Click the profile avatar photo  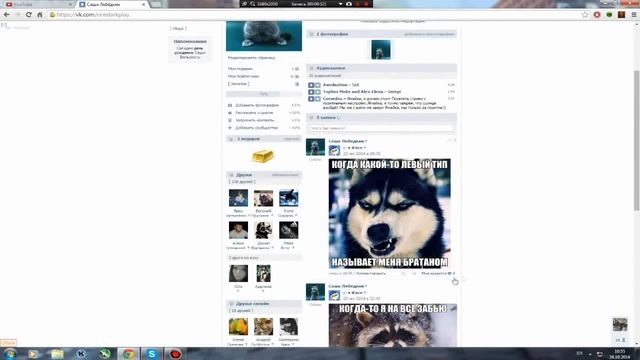[264, 36]
